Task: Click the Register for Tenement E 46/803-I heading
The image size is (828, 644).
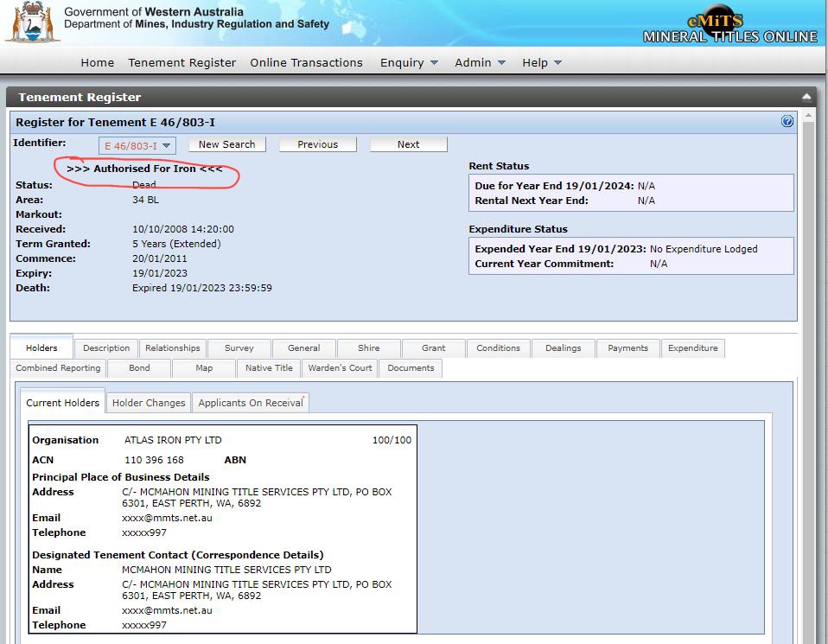Action: (x=115, y=122)
